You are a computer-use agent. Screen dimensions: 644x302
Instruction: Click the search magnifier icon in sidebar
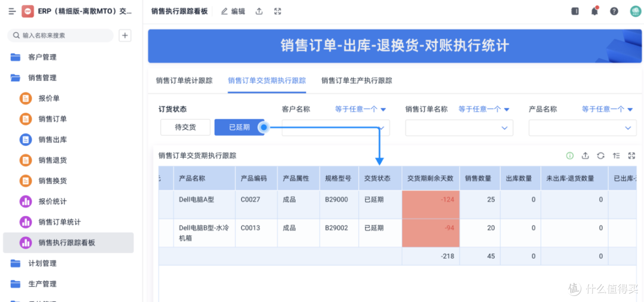point(17,35)
